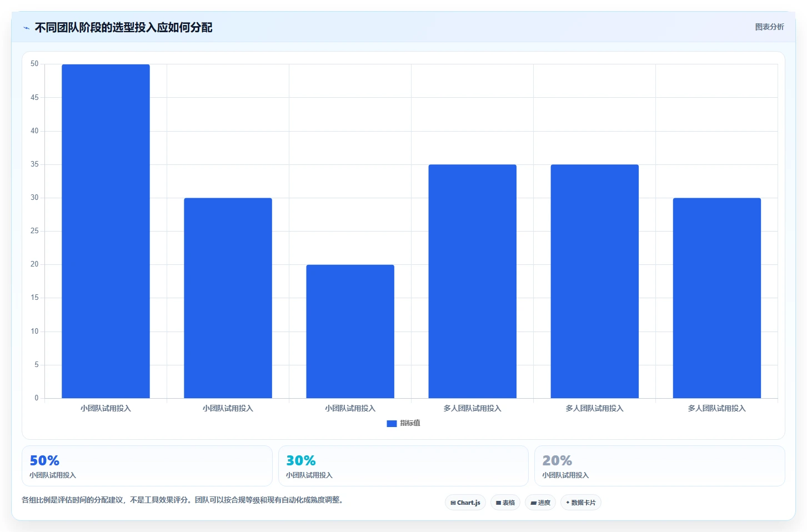The height and width of the screenshot is (532, 807).
Task: Select the 多人团队试用投入 bar reaching 30
Action: pos(716,298)
